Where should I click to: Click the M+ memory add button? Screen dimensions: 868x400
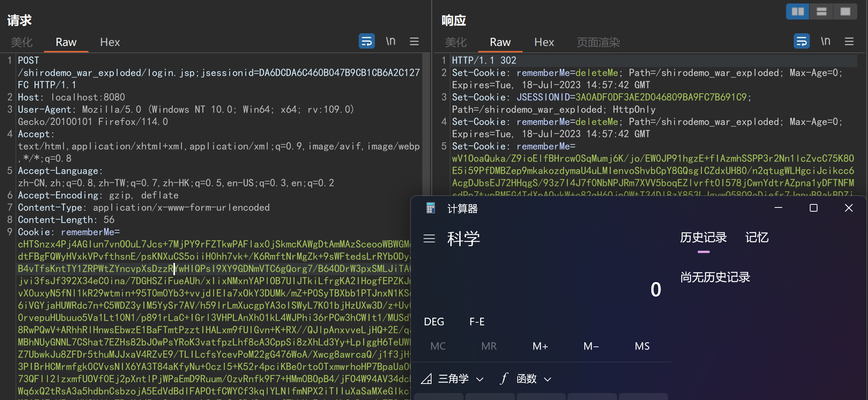pos(540,346)
